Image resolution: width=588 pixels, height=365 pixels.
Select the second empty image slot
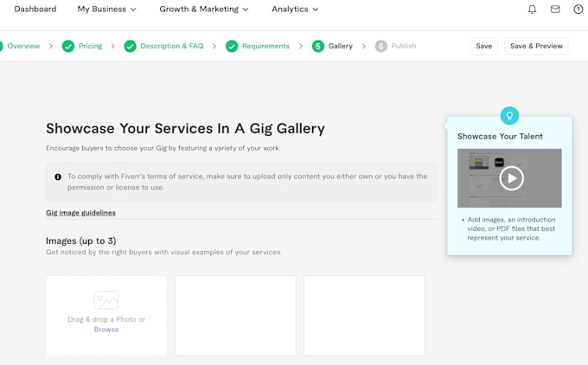click(235, 315)
